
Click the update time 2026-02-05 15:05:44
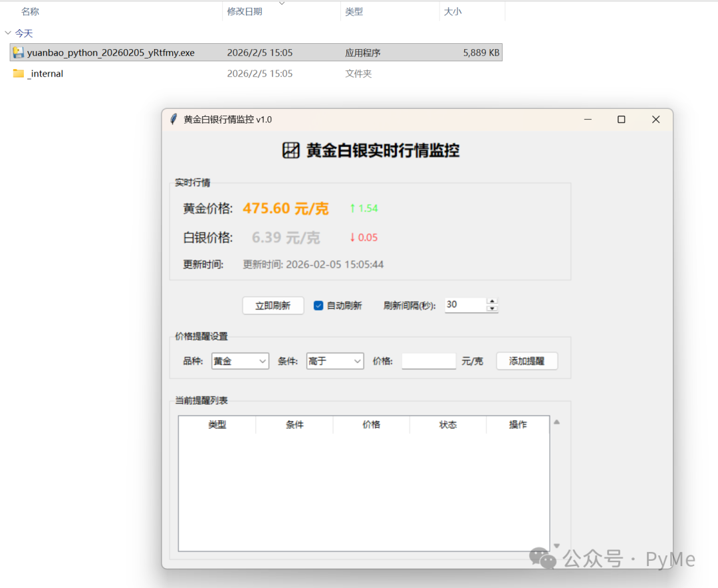pos(334,264)
